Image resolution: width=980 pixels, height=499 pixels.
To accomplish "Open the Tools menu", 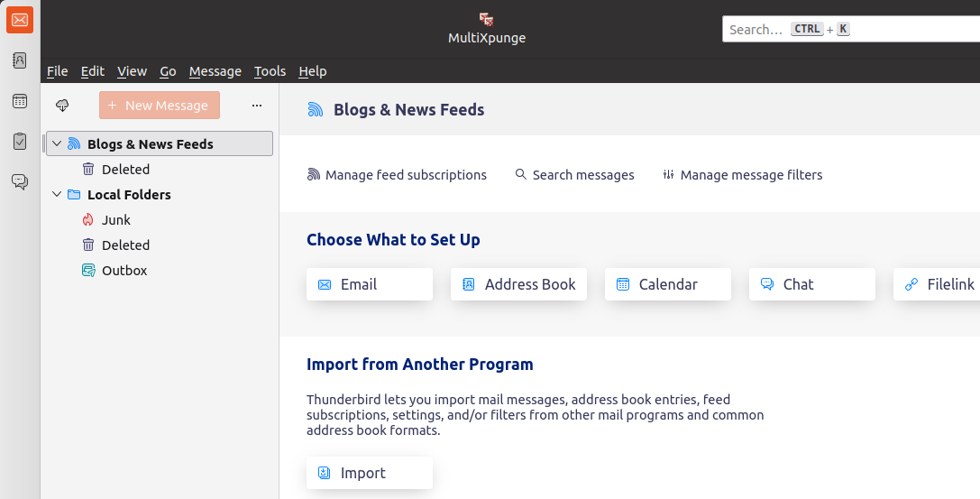I will click(x=270, y=71).
